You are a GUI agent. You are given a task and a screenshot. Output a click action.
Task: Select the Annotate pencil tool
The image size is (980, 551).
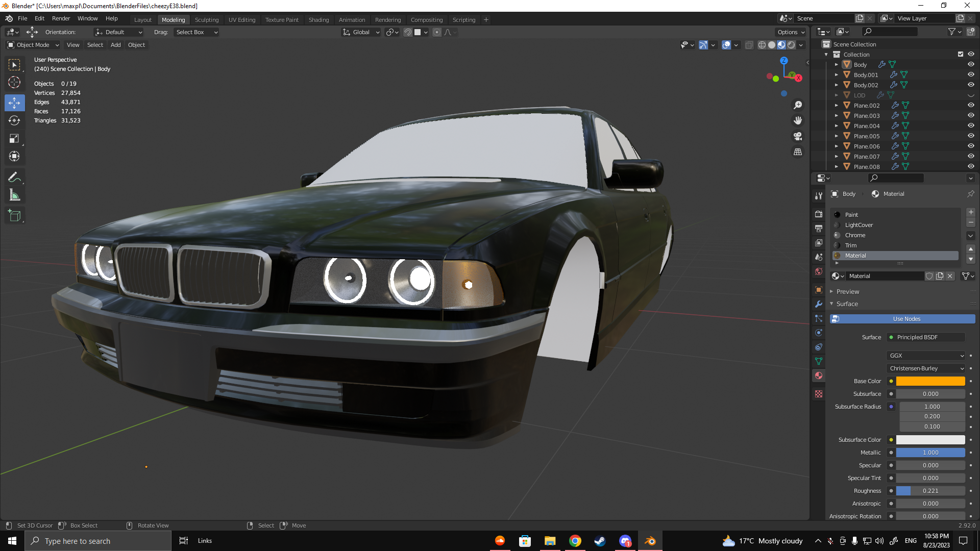14,177
